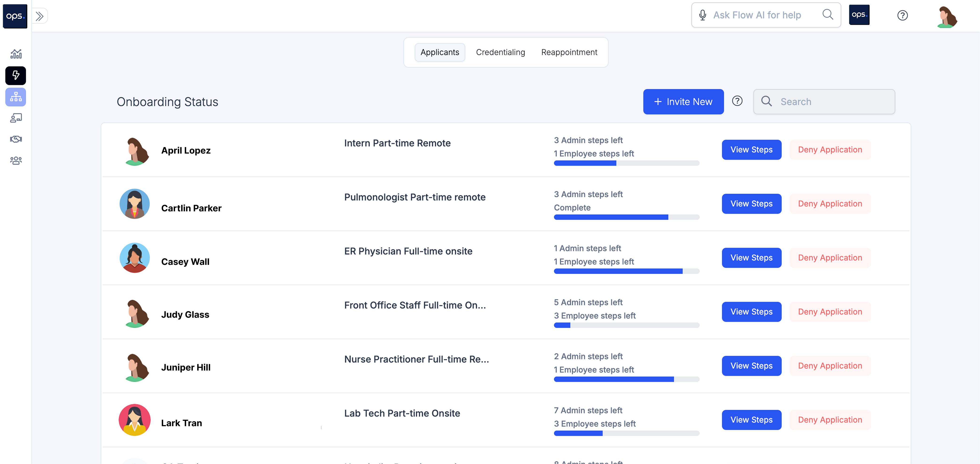Click the Ask Flow AI search box
The width and height of the screenshot is (980, 464).
point(757,15)
